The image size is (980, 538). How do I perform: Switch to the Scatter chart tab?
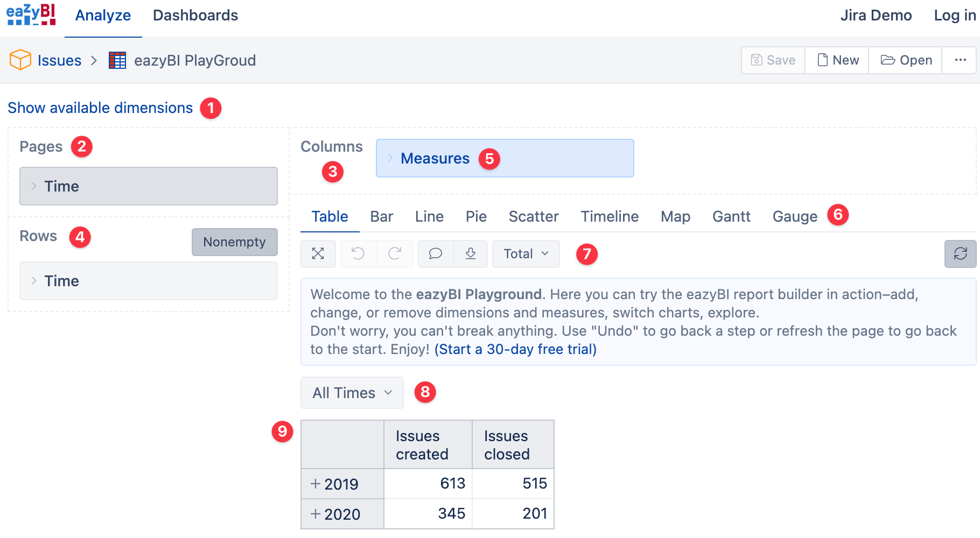click(x=534, y=216)
